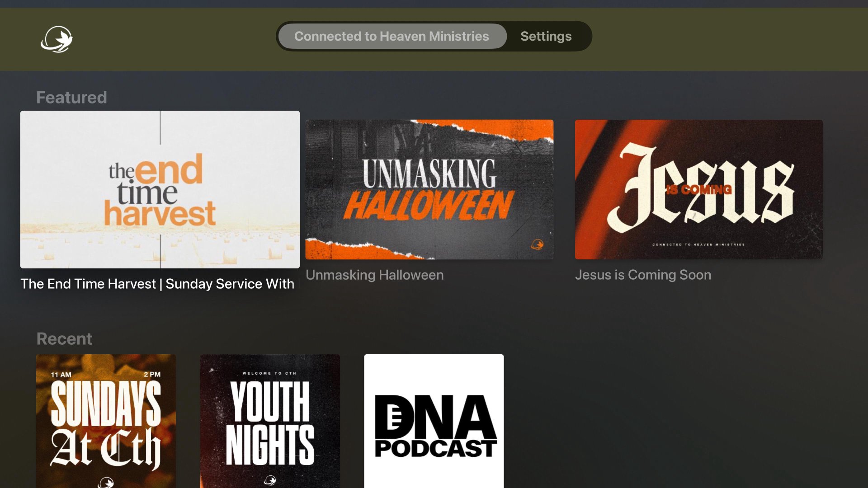
Task: Switch to the Settings tab
Action: pyautogui.click(x=546, y=36)
